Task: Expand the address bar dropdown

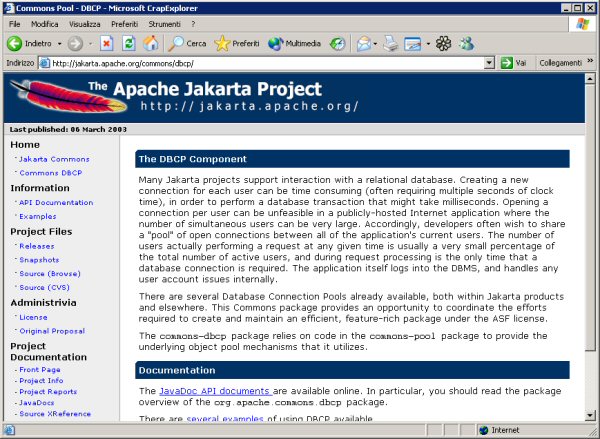Action: (x=489, y=63)
